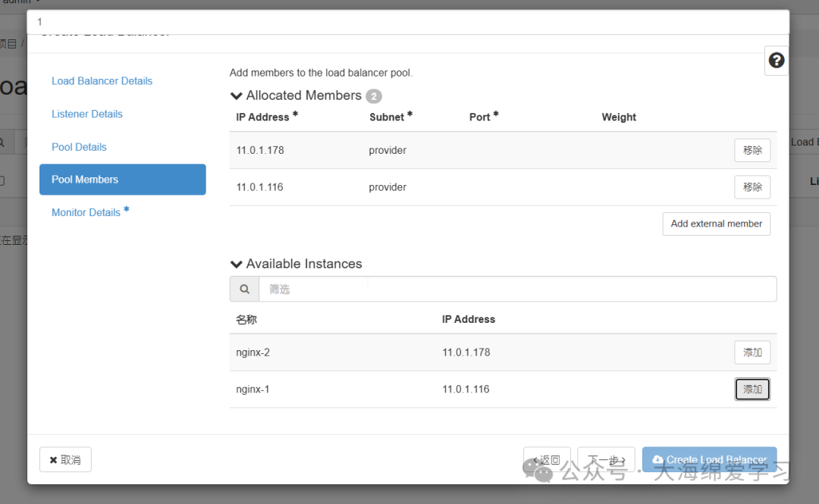Collapse the Available Instances section
This screenshot has width=819, height=504.
tap(237, 265)
